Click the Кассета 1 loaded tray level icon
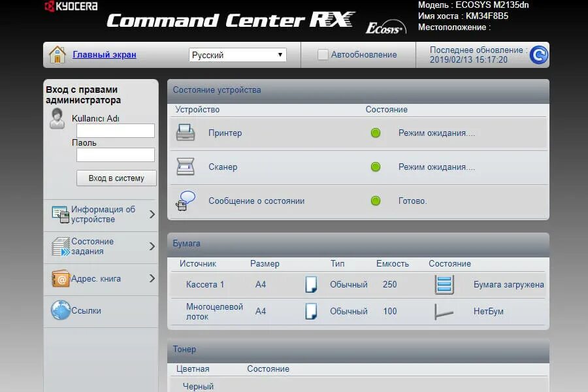Viewport: 588px width, 392px height. click(444, 284)
